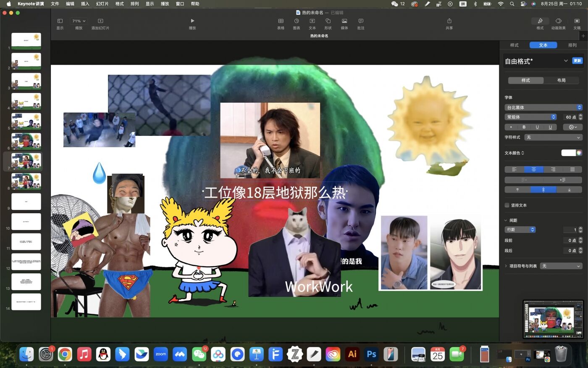Viewport: 588px width, 368px height.
Task: Open the 文件 menu
Action: [55, 4]
